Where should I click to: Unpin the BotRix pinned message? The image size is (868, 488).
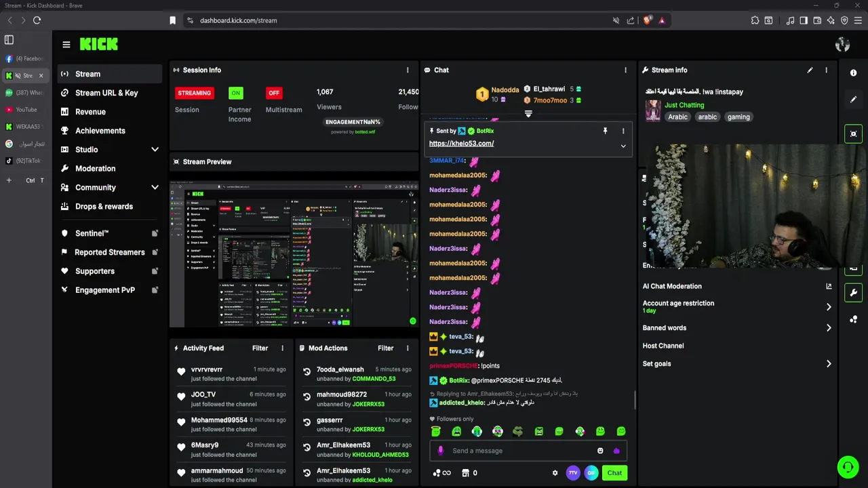click(605, 131)
